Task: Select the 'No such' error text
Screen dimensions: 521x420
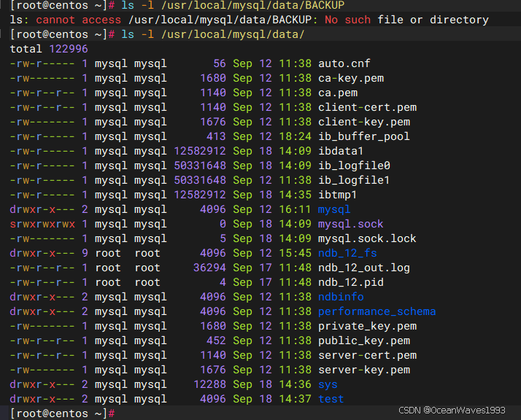Action: tap(347, 20)
